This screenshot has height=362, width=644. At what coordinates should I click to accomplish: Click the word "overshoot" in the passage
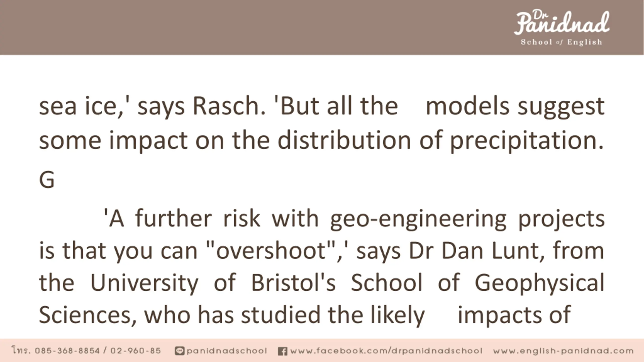pos(271,251)
